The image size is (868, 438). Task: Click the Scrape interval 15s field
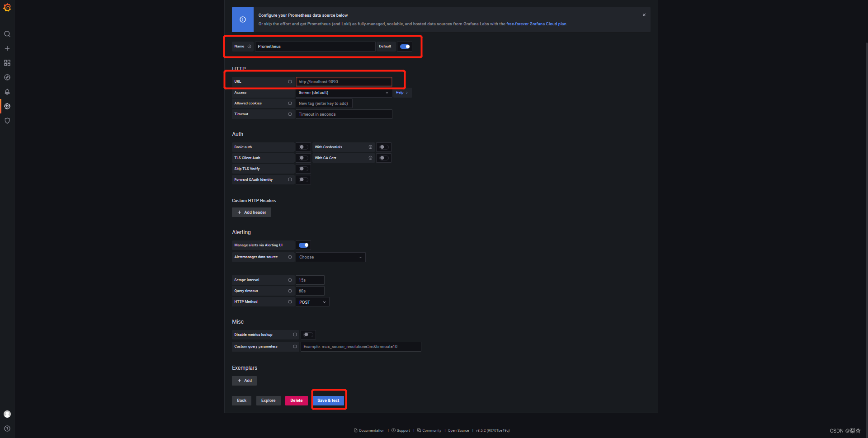(x=310, y=280)
